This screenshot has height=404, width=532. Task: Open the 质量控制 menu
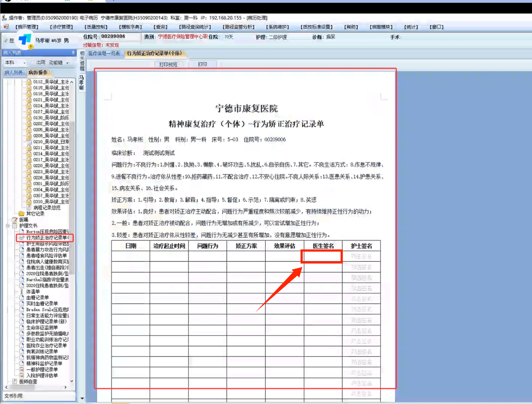[x=96, y=27]
